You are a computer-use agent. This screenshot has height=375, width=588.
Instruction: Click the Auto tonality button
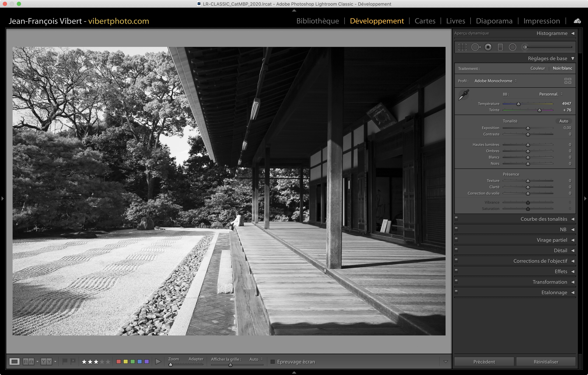coord(563,121)
